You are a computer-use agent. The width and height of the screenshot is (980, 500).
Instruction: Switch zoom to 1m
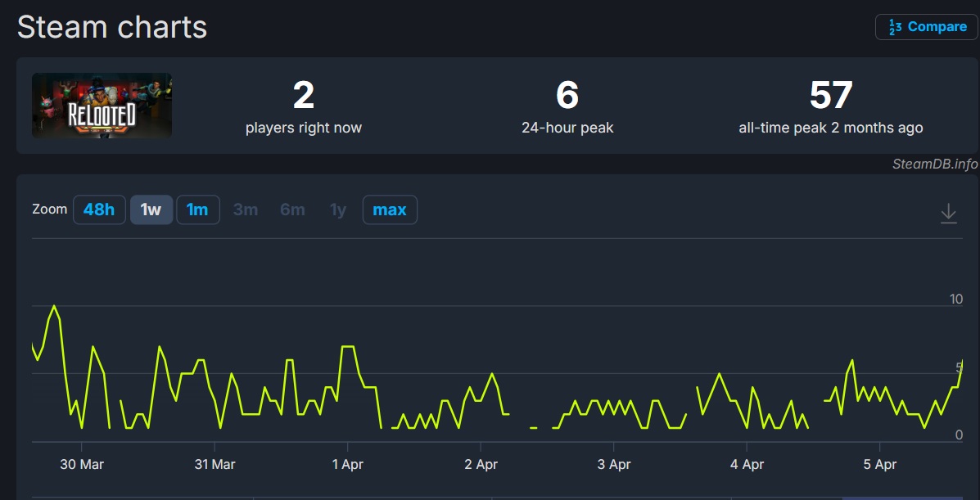click(x=197, y=210)
